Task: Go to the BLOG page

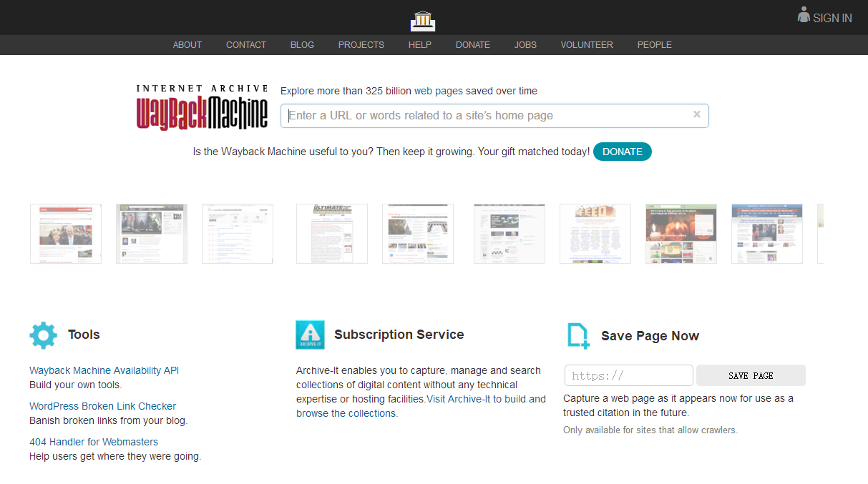Action: click(302, 44)
